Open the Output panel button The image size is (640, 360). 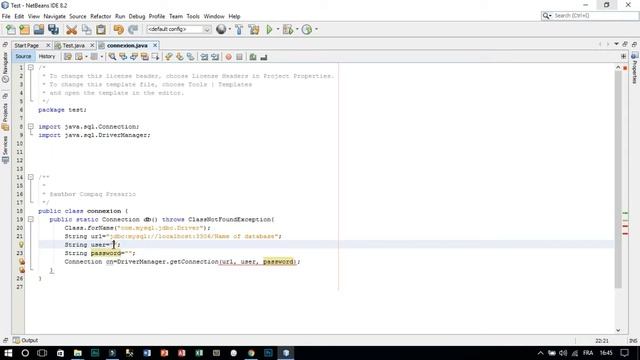[x=25, y=340]
